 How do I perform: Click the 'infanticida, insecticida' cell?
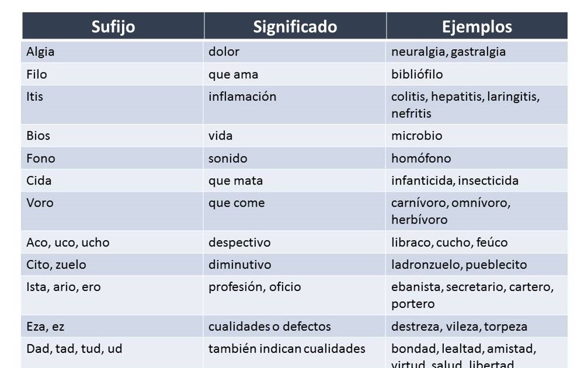pos(476,180)
